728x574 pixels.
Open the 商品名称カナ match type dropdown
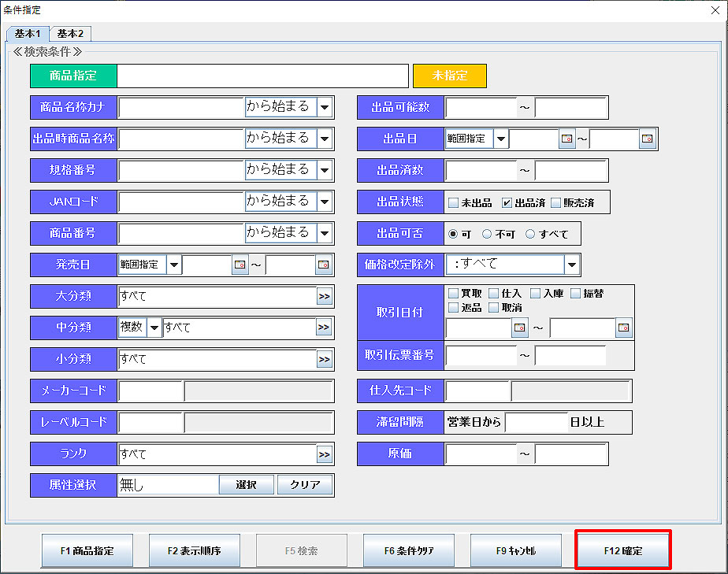(325, 107)
